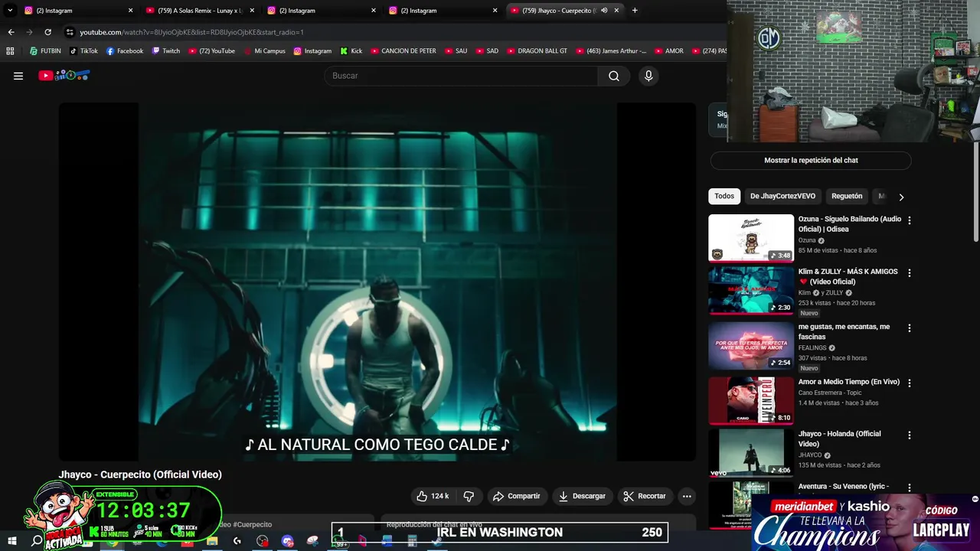Go back one page

(11, 32)
